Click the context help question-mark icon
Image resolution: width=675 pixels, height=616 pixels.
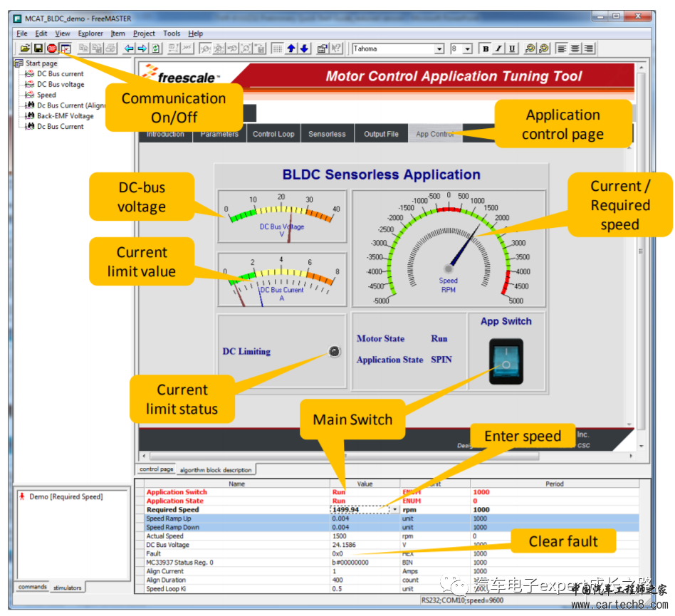(336, 48)
